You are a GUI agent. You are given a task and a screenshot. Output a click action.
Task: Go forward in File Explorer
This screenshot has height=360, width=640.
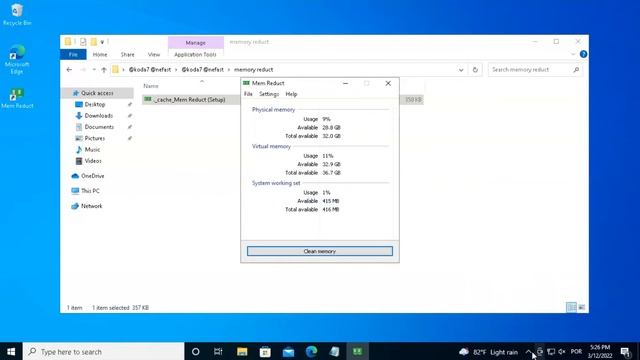(x=83, y=70)
